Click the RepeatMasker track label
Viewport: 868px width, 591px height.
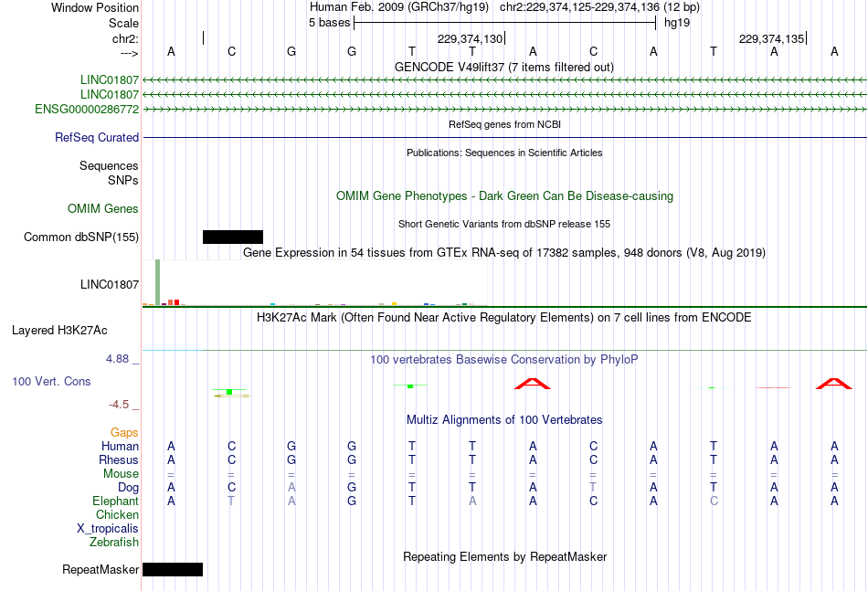tap(101, 569)
